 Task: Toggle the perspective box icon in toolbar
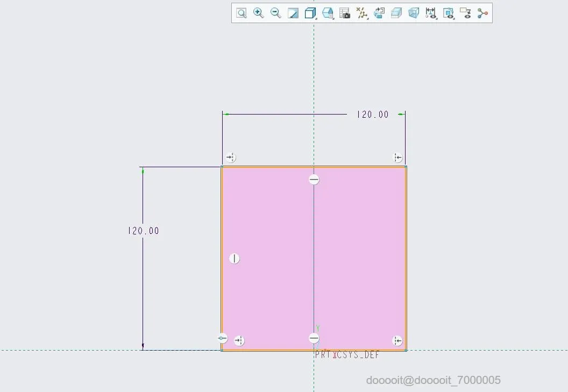point(413,13)
